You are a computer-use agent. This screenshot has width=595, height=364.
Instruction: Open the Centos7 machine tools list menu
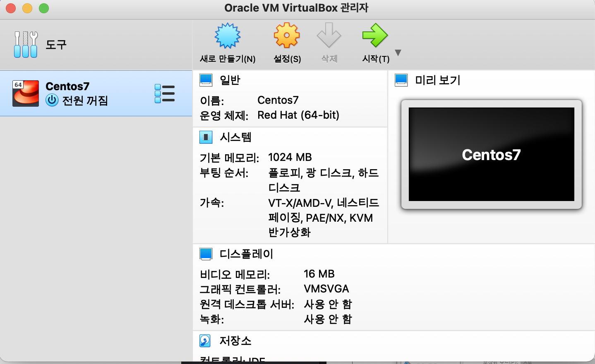(165, 93)
